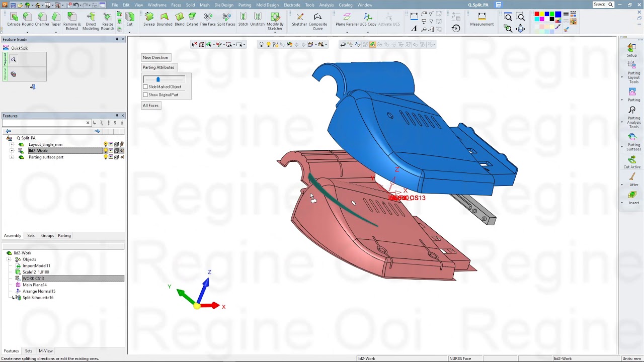Open the Faces menu
The height and width of the screenshot is (362, 644).
point(176,5)
